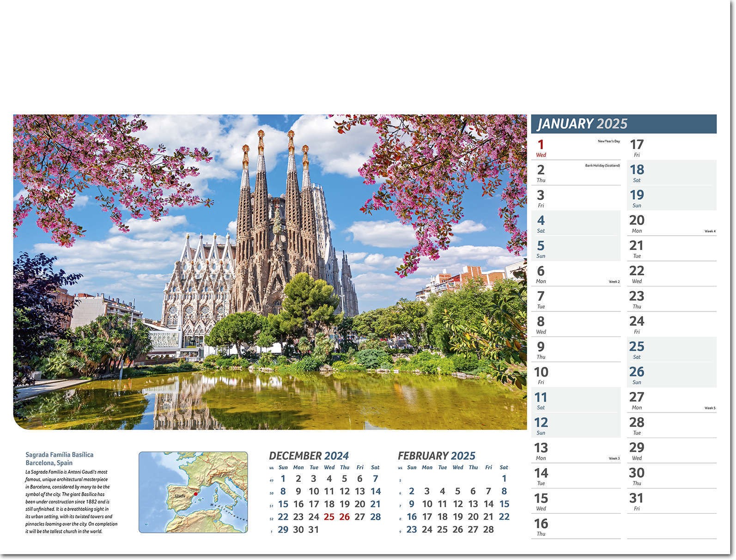Select January 20 Mon in the main list
Screen dimensions: 736x560
coord(672,223)
